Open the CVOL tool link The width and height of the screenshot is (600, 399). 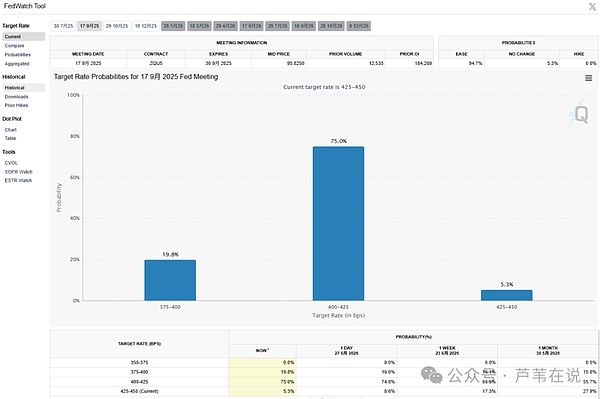[x=11, y=163]
